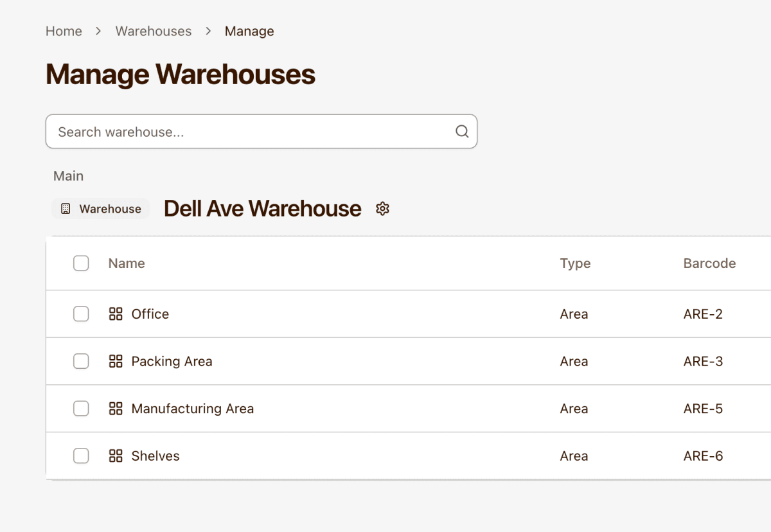
Task: Click the grid icon next to Manufacturing Area
Action: point(116,409)
